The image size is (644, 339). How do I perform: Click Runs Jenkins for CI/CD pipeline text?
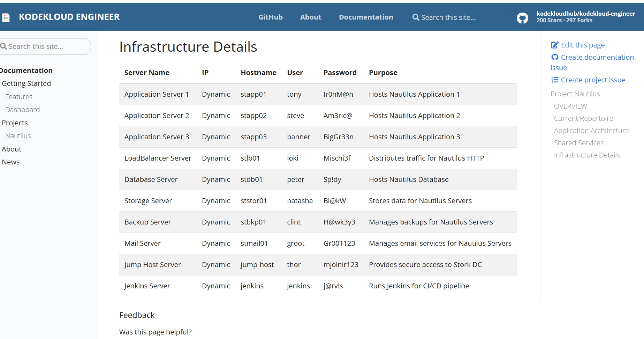pos(419,286)
